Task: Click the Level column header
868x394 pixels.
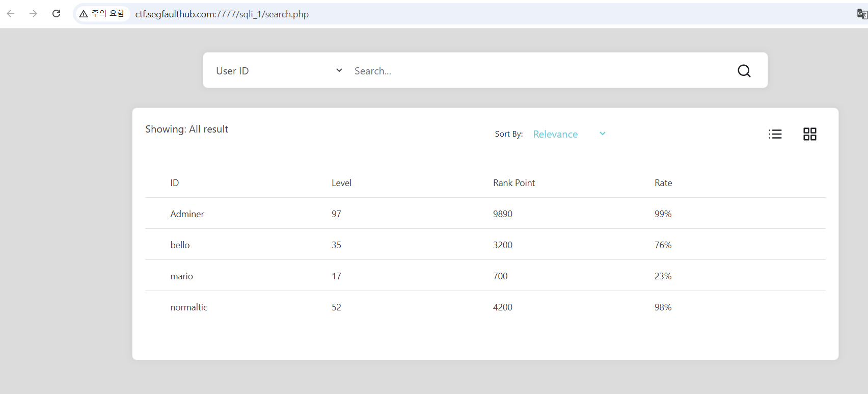Action: coord(341,183)
